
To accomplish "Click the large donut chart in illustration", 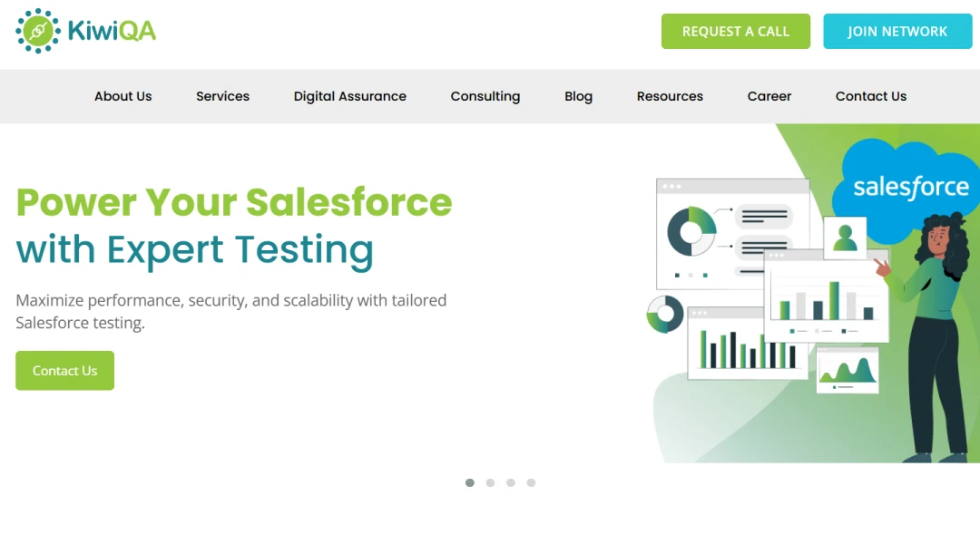I will pos(691,231).
